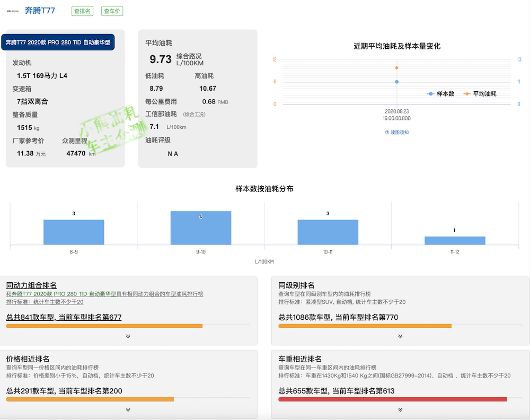This screenshot has height=420, width=530.
Task: Click the N A fuel rating value
Action: (x=173, y=154)
